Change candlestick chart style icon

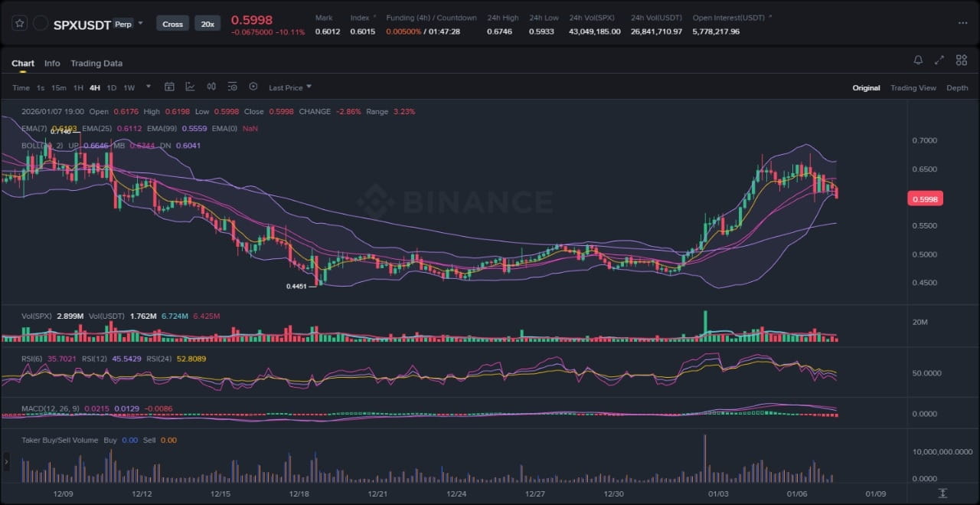[211, 87]
